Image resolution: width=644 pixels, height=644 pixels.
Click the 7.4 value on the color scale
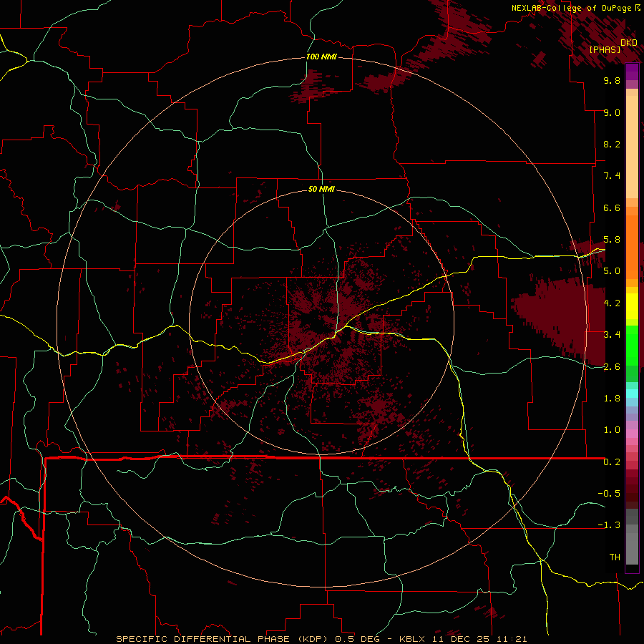(612, 176)
